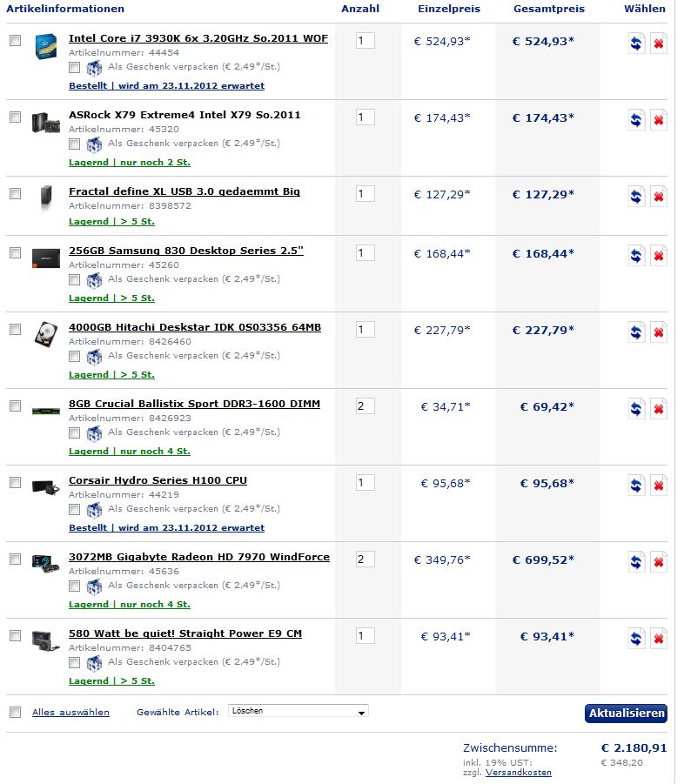
Task: Refresh the Crucial Ballistix Sport row
Action: 637,409
